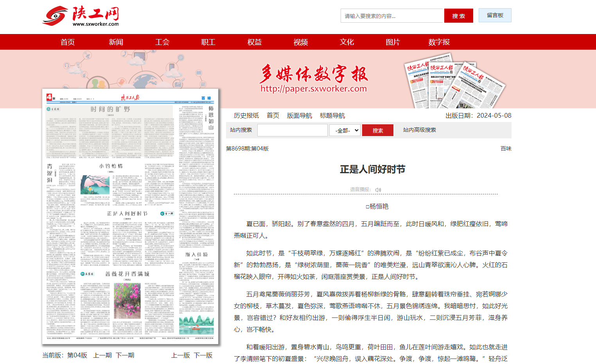
Task: Click the site search input field
Action: [392, 16]
